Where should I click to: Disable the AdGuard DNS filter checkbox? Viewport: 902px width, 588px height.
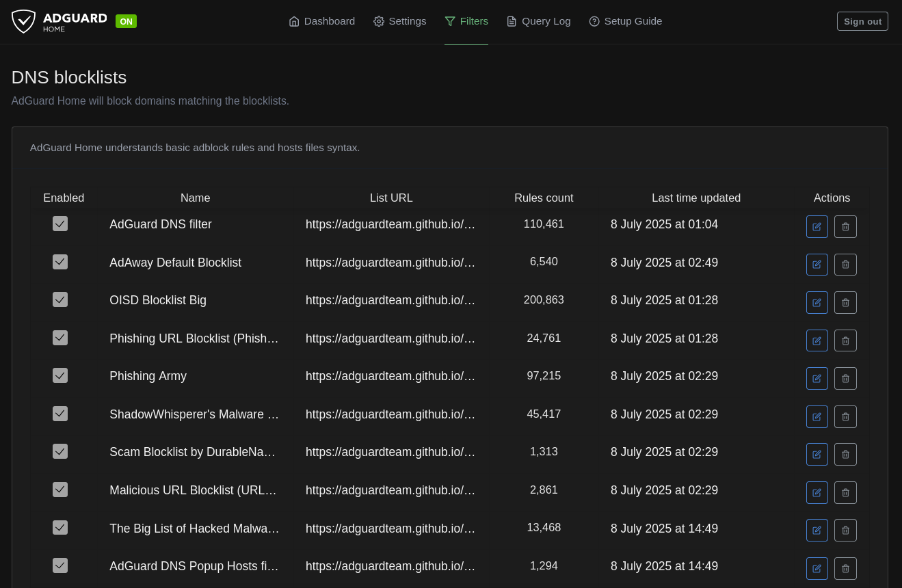point(60,224)
